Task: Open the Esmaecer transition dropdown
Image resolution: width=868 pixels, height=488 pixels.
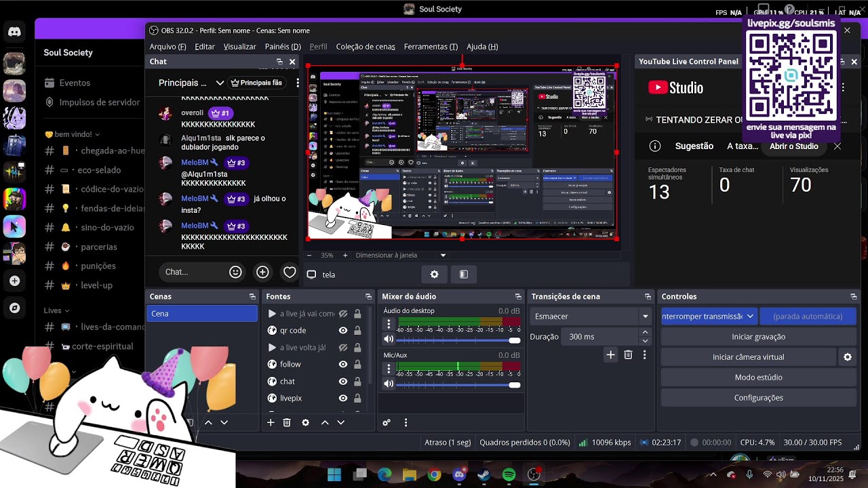Action: click(645, 317)
